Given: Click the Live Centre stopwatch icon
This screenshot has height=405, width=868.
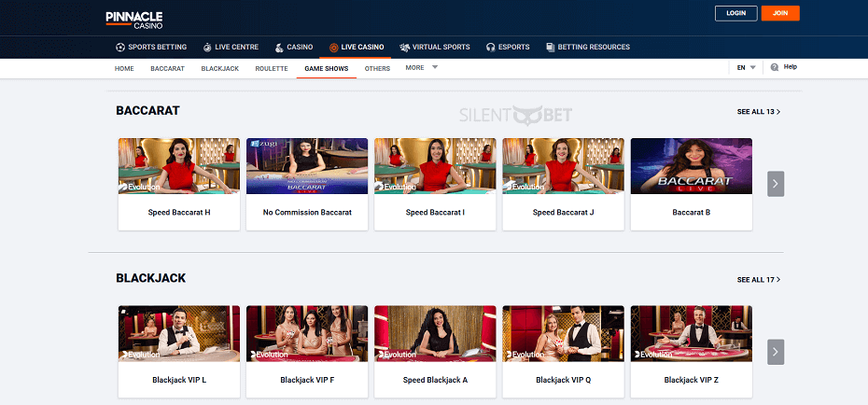Looking at the screenshot, I should coord(207,47).
